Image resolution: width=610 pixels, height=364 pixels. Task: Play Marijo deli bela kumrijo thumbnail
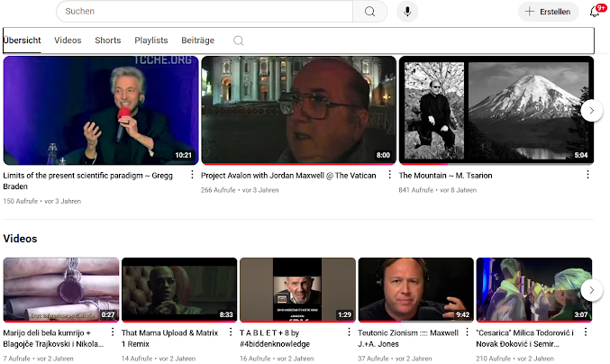click(61, 290)
